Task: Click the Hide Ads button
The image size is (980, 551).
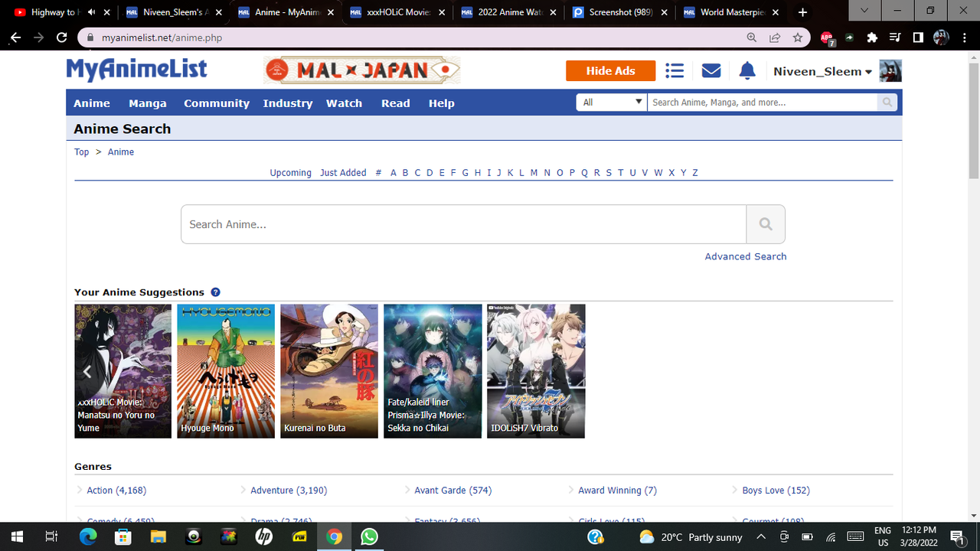Action: click(x=610, y=70)
